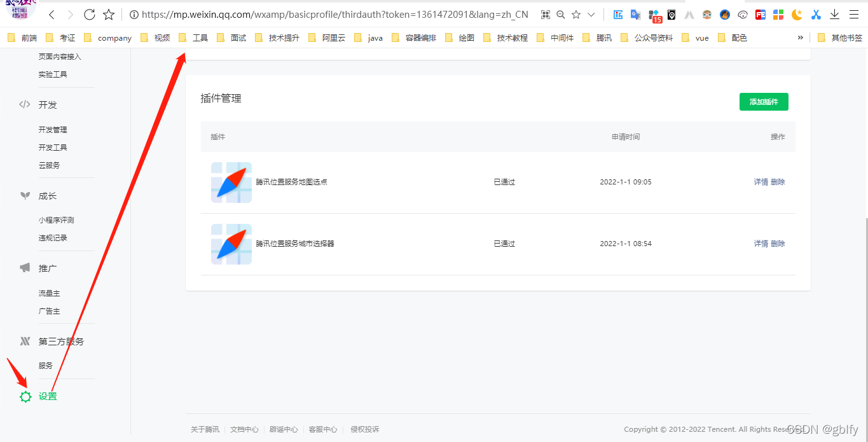Click the browser forward arrow
The image size is (868, 442).
click(x=70, y=14)
